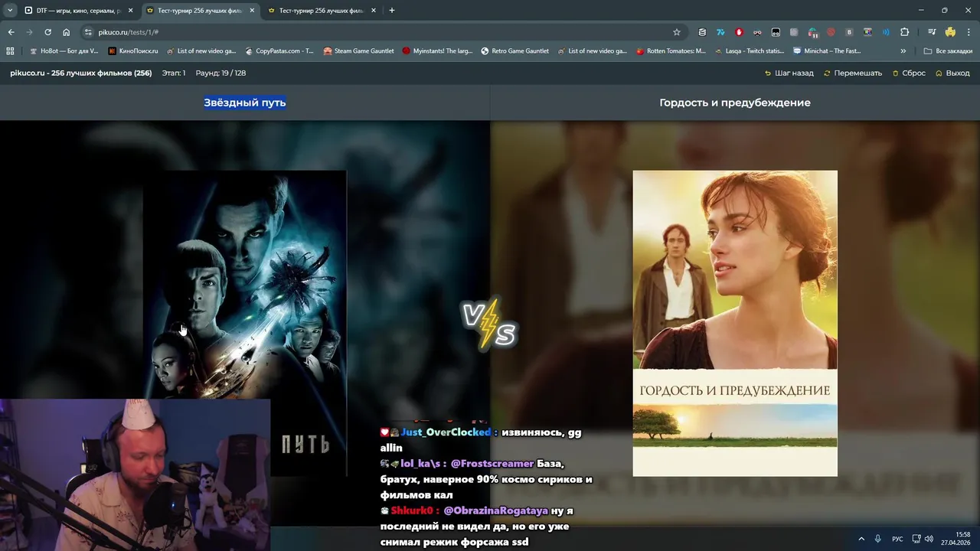The width and height of the screenshot is (980, 551).
Task: Open the red stop-hand adblock extension
Action: tap(739, 32)
